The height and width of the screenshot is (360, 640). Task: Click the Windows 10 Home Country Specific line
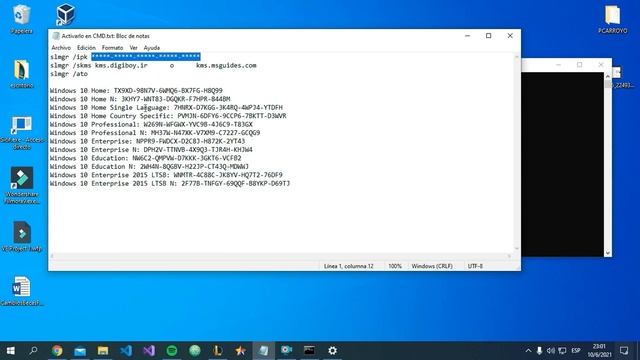(x=168, y=116)
